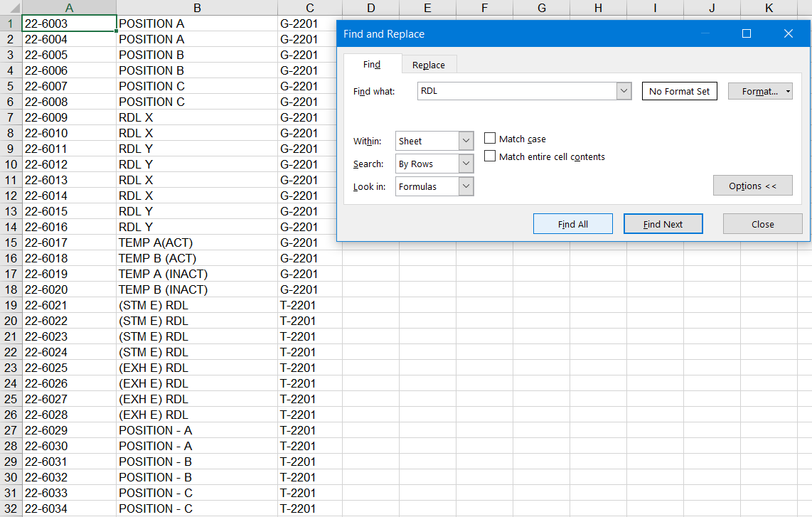Tick the Match case checkbox
This screenshot has width=812, height=517.
coord(490,138)
